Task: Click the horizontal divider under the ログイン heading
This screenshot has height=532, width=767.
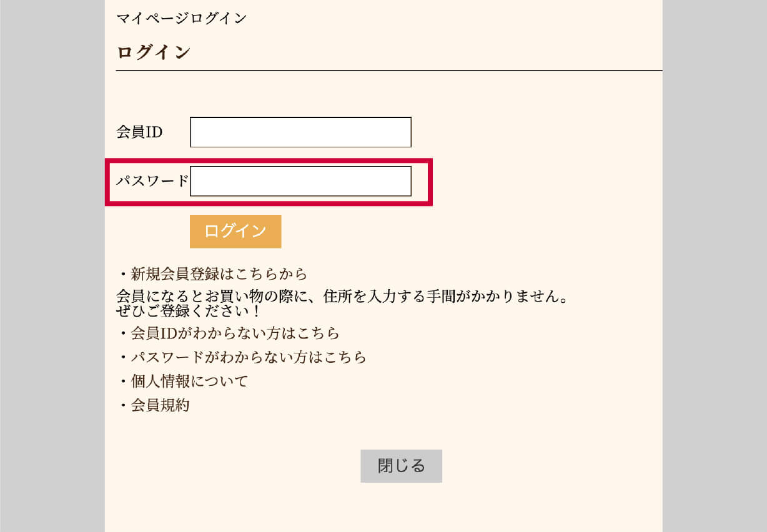Action: click(389, 71)
